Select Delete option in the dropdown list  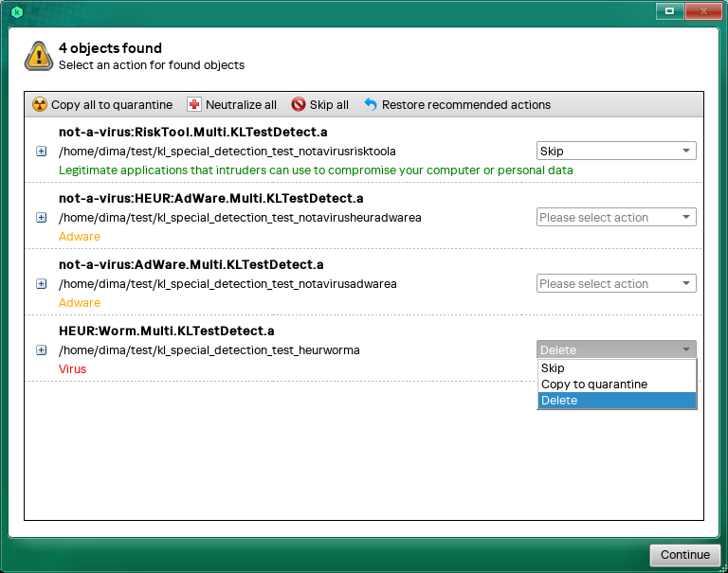coord(616,401)
